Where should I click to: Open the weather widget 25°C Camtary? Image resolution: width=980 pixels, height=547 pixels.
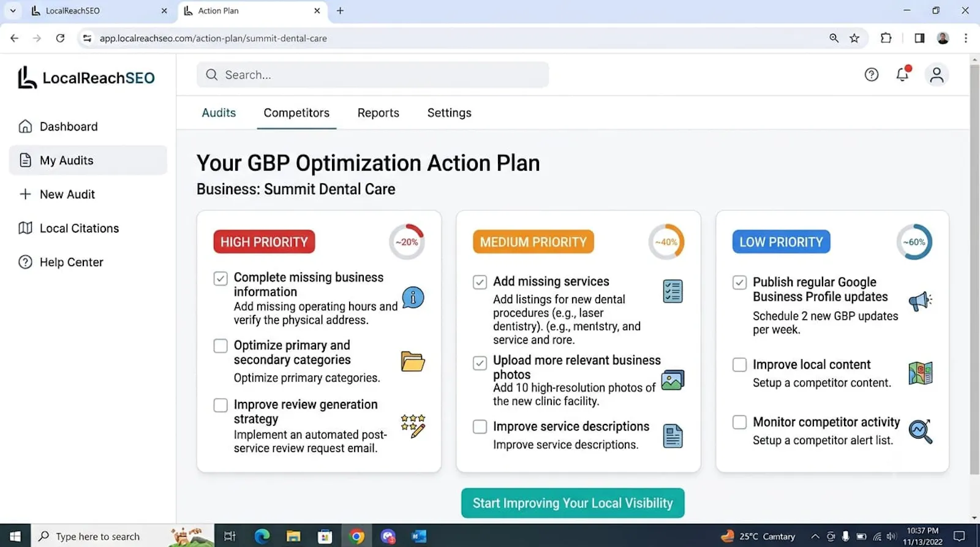click(758, 537)
